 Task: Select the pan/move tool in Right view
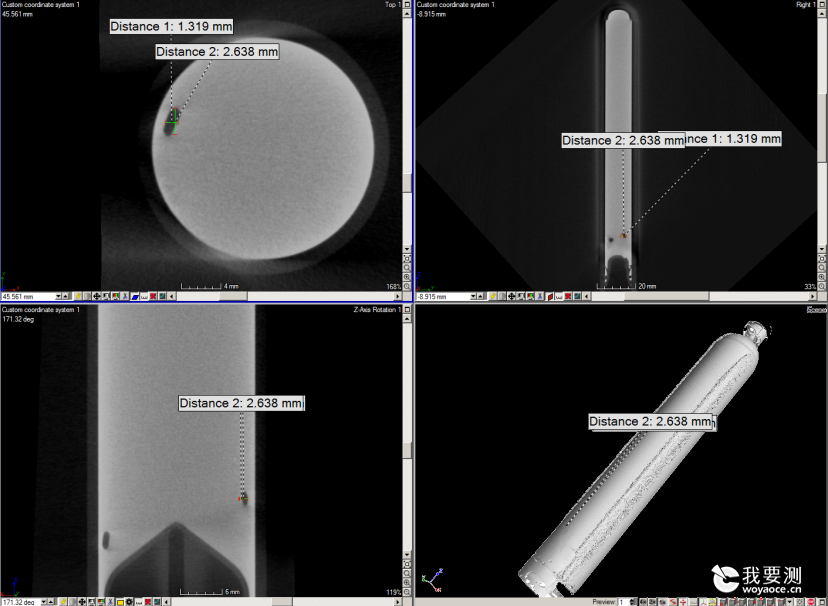pos(512,297)
